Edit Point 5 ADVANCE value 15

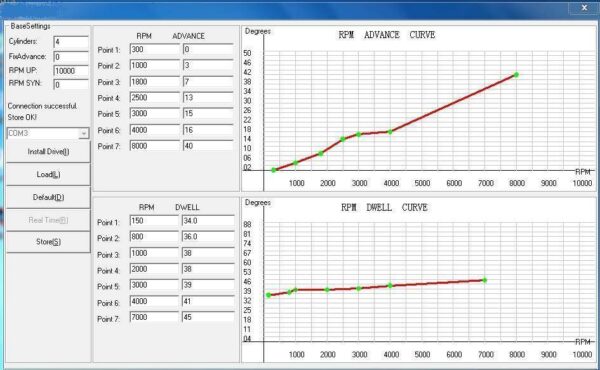[x=208, y=114]
